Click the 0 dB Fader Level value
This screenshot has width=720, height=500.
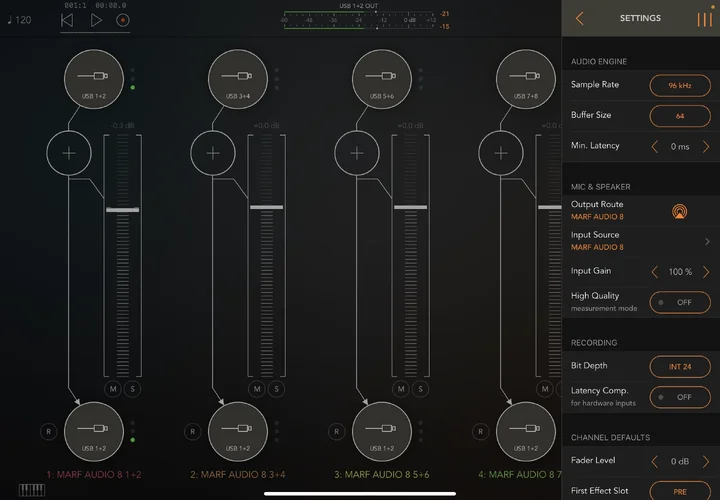click(x=680, y=461)
